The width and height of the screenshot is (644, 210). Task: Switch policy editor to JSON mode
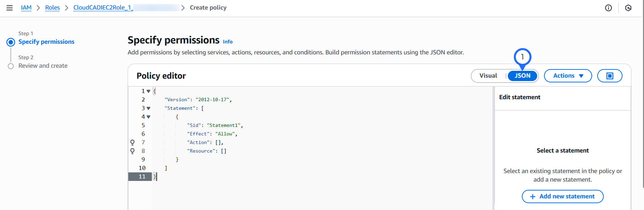522,76
